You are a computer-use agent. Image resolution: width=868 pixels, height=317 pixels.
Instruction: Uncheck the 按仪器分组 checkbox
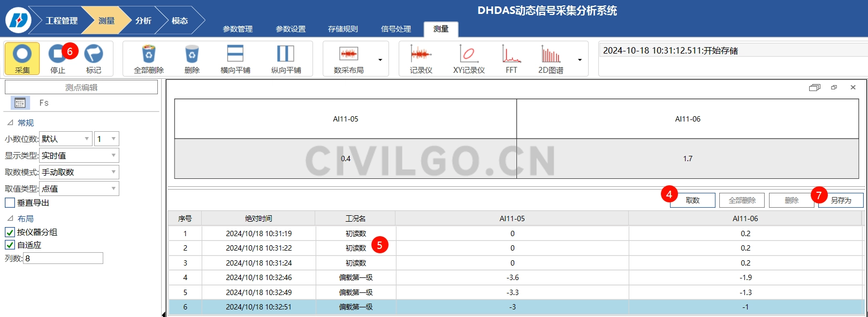[10, 232]
